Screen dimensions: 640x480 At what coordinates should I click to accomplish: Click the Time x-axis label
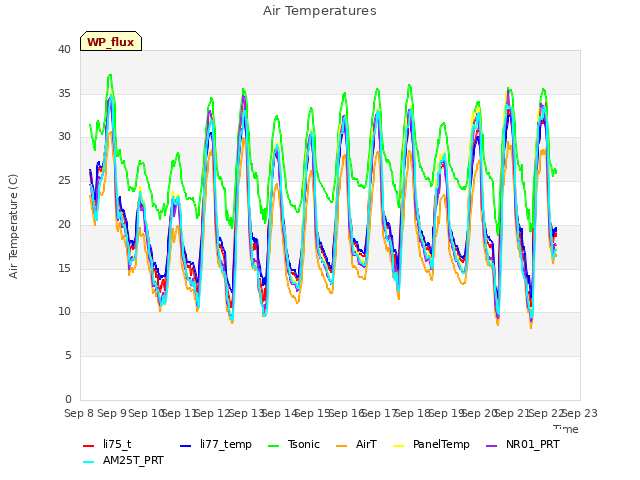(566, 429)
